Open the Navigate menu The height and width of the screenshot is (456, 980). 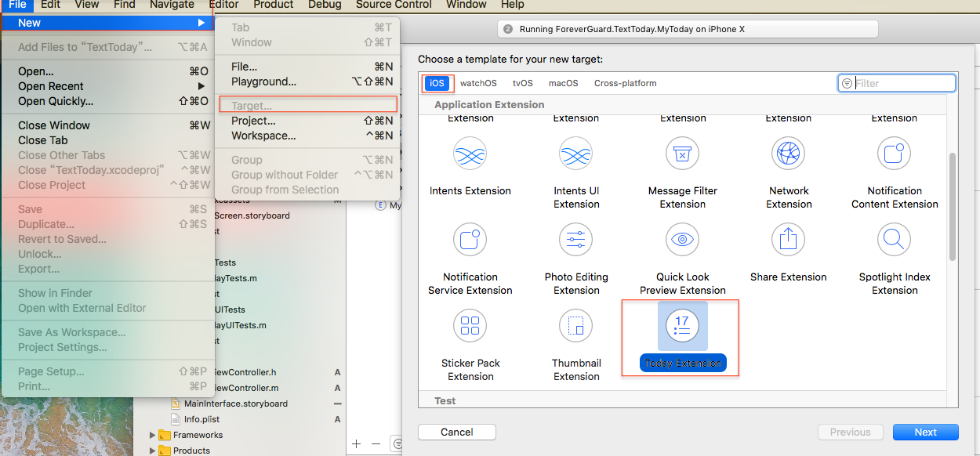(172, 5)
